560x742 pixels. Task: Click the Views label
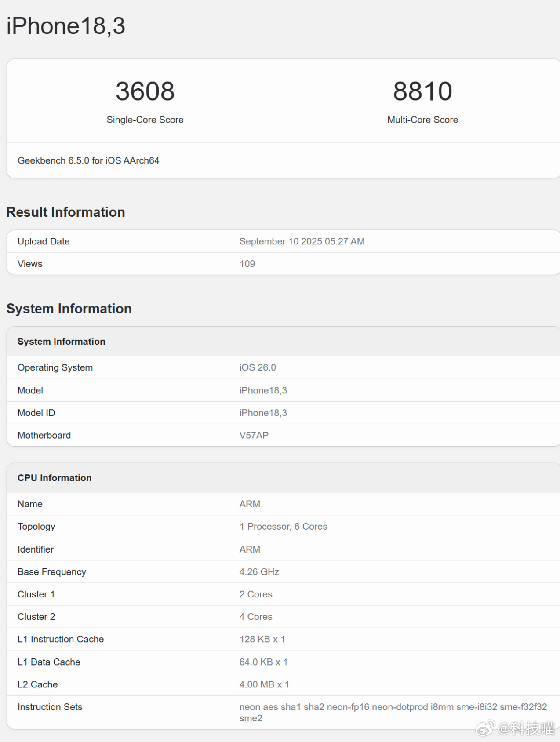[30, 264]
